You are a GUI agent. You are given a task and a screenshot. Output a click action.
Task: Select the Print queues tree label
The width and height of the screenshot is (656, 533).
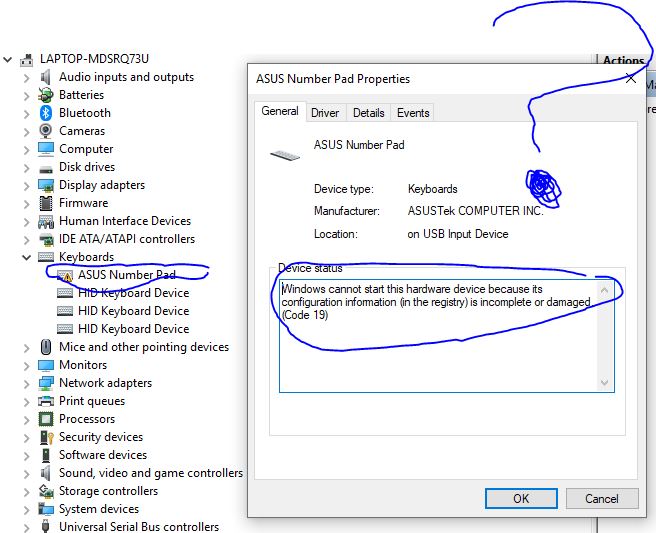92,401
